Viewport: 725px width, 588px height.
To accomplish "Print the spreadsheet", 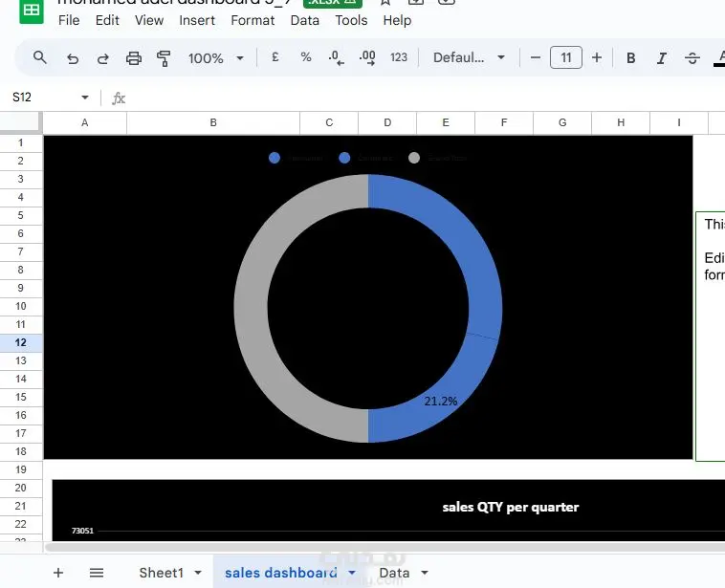I will [134, 58].
